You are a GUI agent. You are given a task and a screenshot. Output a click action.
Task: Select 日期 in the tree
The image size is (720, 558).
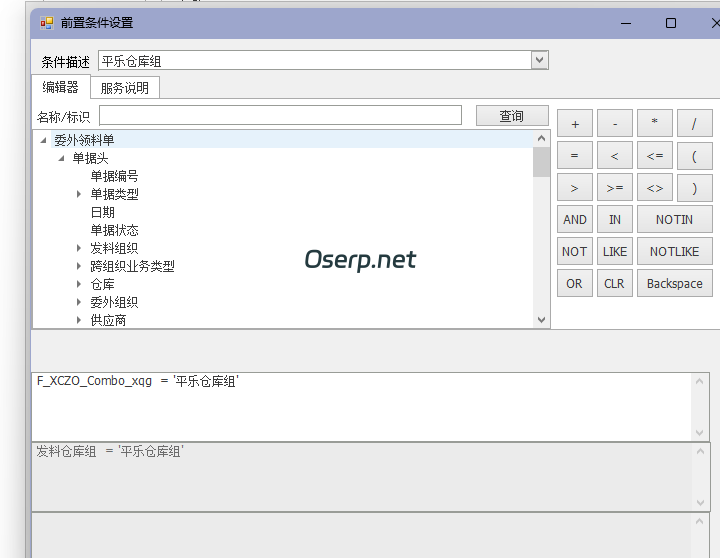(102, 212)
